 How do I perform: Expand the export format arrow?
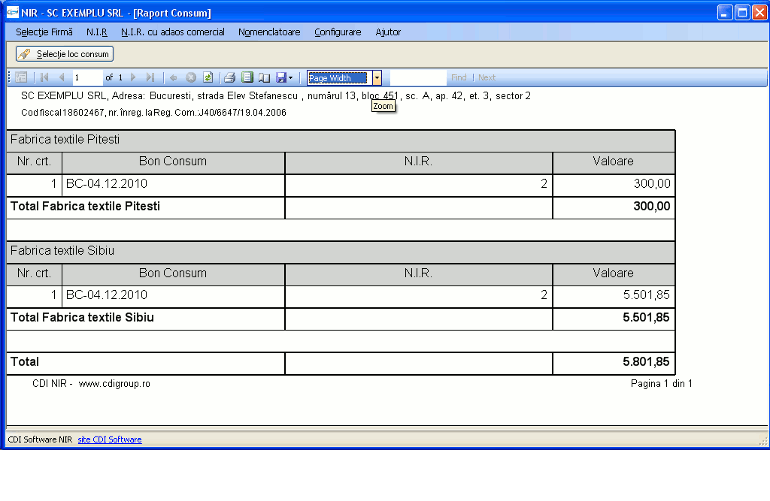[x=291, y=78]
